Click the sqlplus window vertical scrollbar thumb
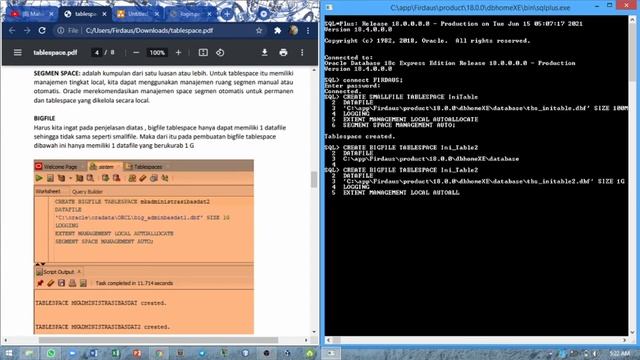 tap(632, 51)
